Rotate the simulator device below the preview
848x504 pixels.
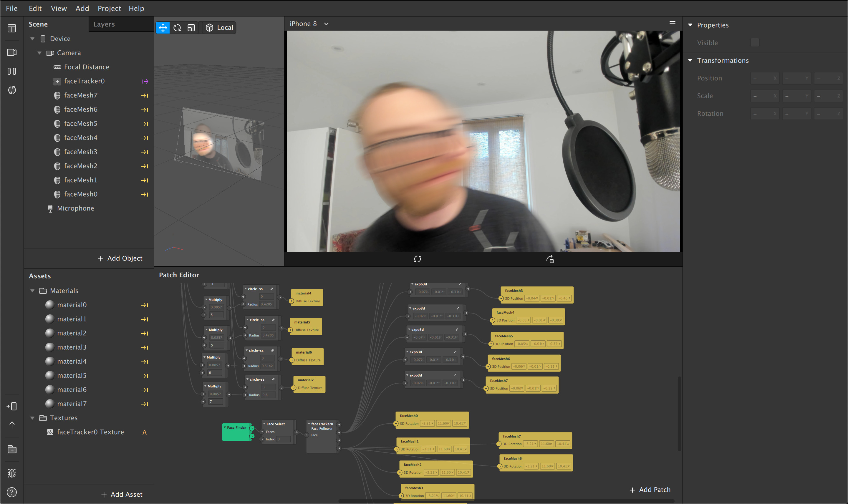(549, 259)
